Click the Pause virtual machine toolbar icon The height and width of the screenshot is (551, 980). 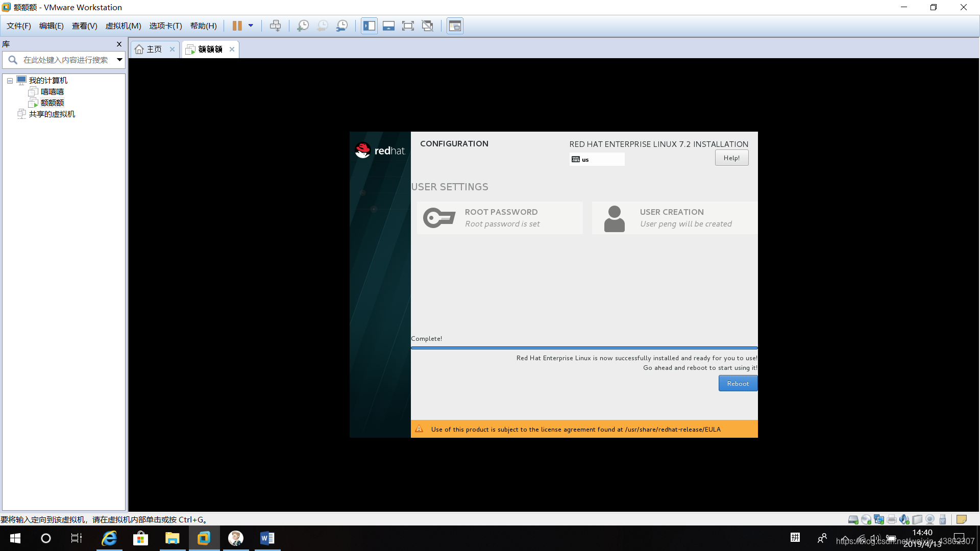pos(237,26)
